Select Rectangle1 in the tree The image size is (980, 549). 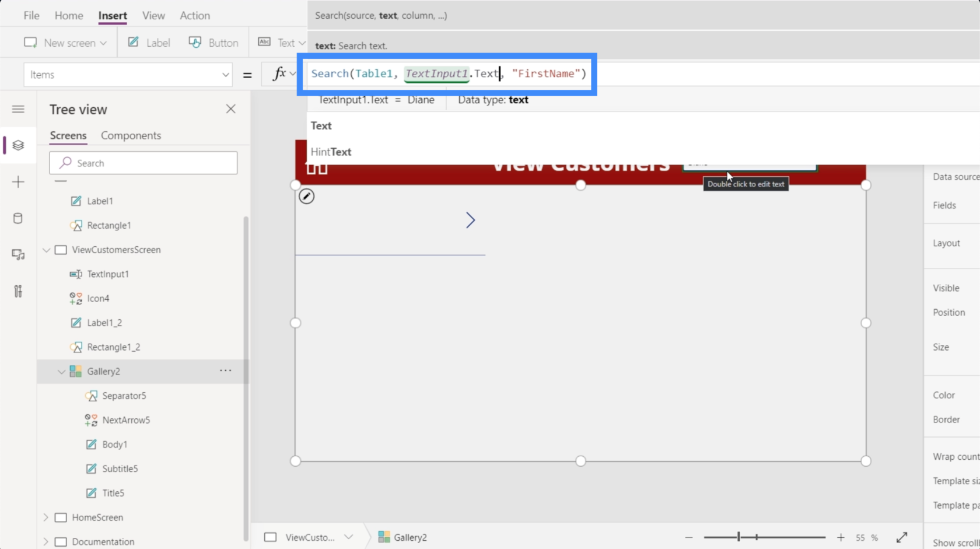pyautogui.click(x=109, y=225)
